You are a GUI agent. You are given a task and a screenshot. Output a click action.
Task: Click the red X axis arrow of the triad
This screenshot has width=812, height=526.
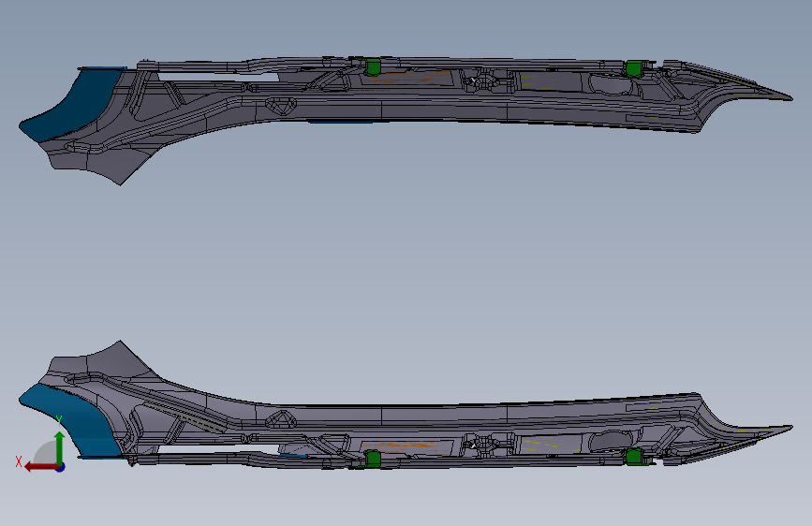pos(41,467)
